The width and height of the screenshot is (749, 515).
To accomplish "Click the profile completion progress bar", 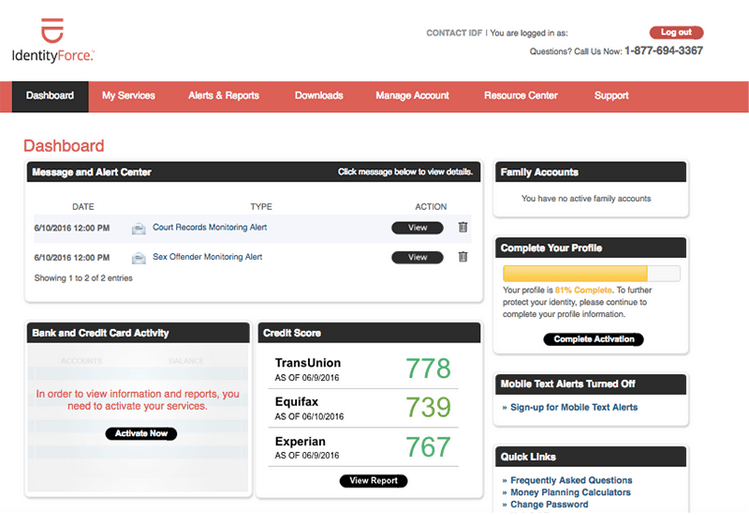I will pos(591,274).
